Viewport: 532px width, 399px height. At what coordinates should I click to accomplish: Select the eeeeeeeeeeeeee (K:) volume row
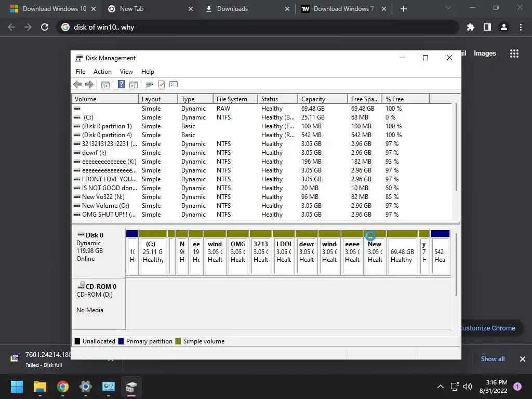pos(261,162)
